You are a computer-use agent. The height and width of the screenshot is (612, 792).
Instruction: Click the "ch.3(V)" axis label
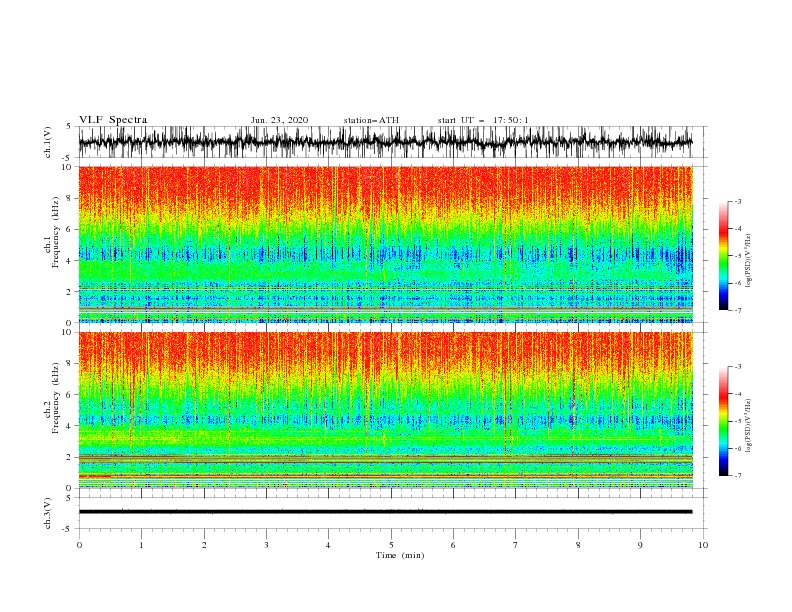(48, 513)
